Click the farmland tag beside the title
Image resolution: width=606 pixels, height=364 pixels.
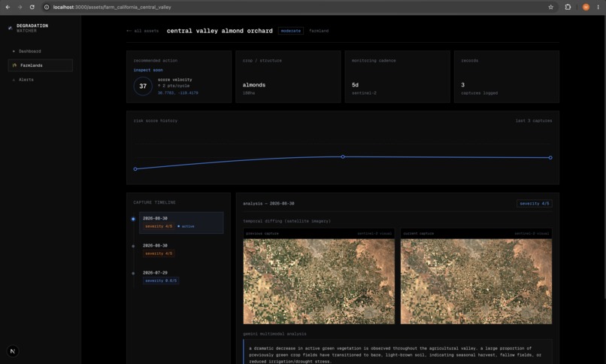click(319, 31)
